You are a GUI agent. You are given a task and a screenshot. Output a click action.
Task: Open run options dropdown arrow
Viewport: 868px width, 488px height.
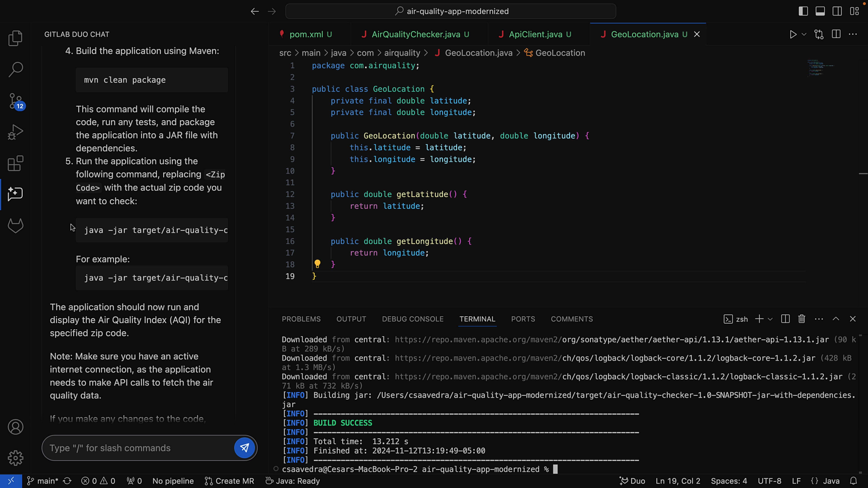(x=804, y=34)
